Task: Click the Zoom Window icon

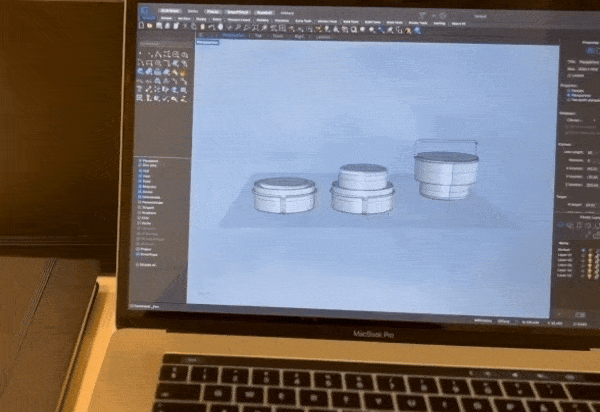Action: (x=246, y=27)
